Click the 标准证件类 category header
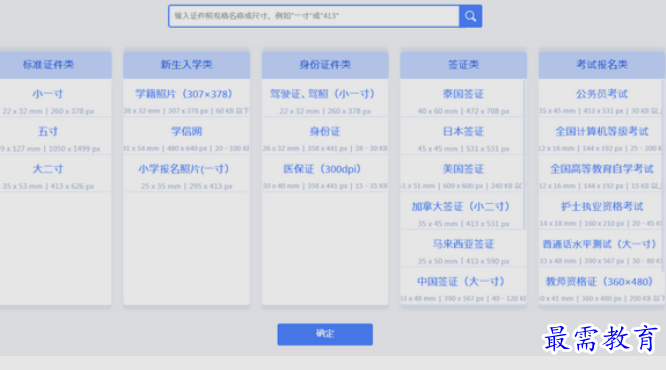 48,65
